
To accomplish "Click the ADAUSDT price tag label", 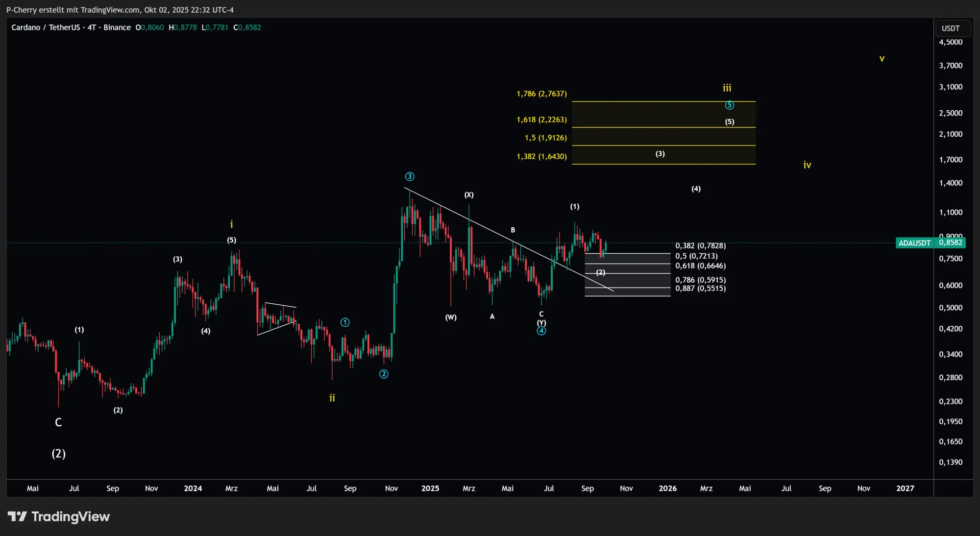I will coord(914,243).
